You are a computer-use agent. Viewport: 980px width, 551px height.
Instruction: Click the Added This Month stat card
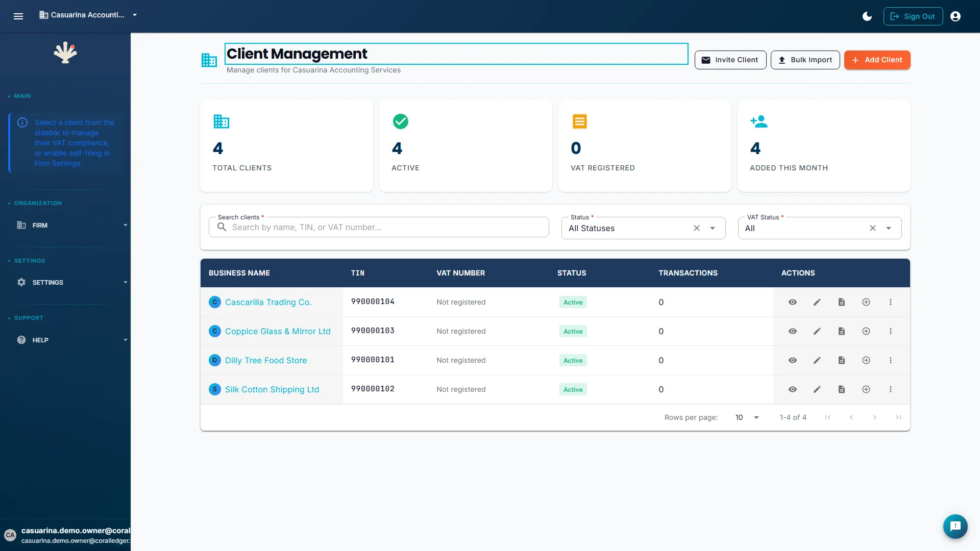pos(824,146)
